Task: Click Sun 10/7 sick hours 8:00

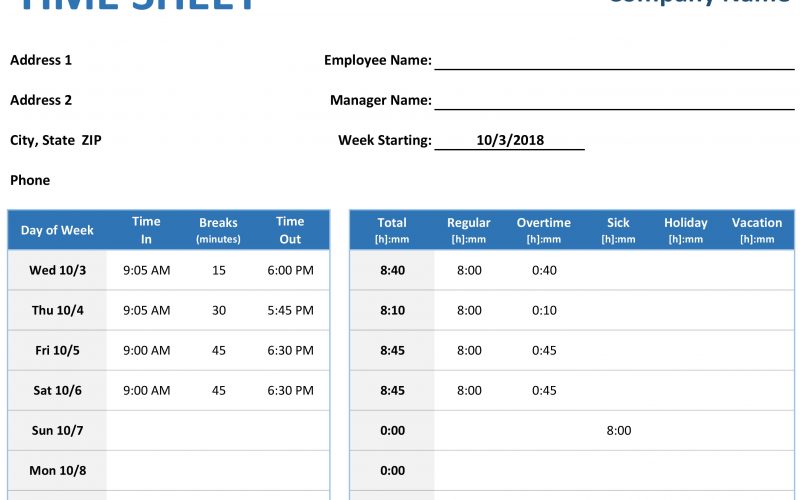Action: (619, 431)
